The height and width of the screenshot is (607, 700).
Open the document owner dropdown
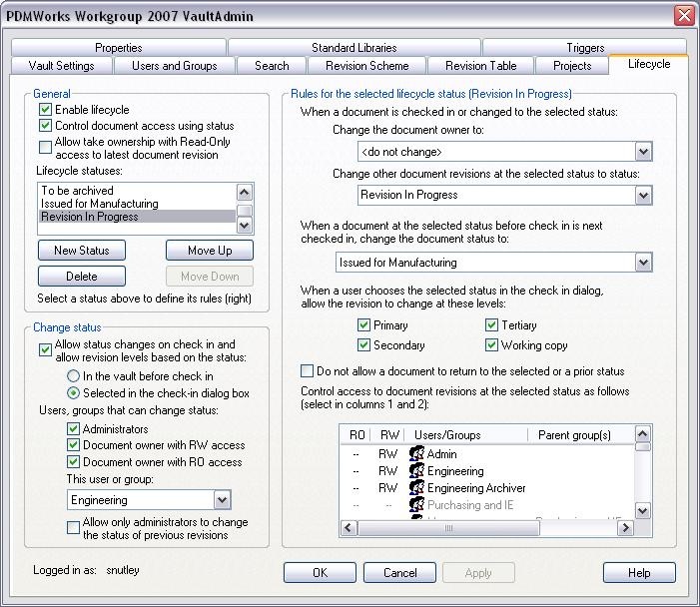pyautogui.click(x=643, y=152)
